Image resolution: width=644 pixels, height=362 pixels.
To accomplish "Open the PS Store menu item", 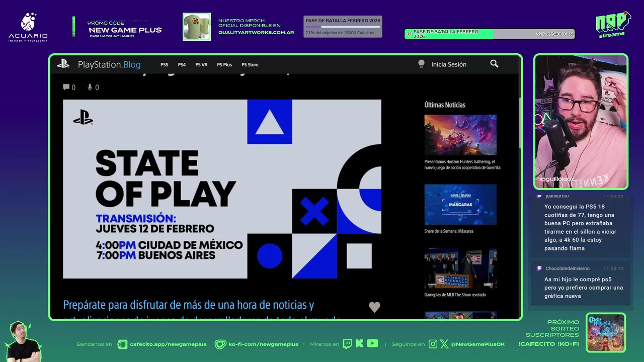I will pyautogui.click(x=250, y=65).
